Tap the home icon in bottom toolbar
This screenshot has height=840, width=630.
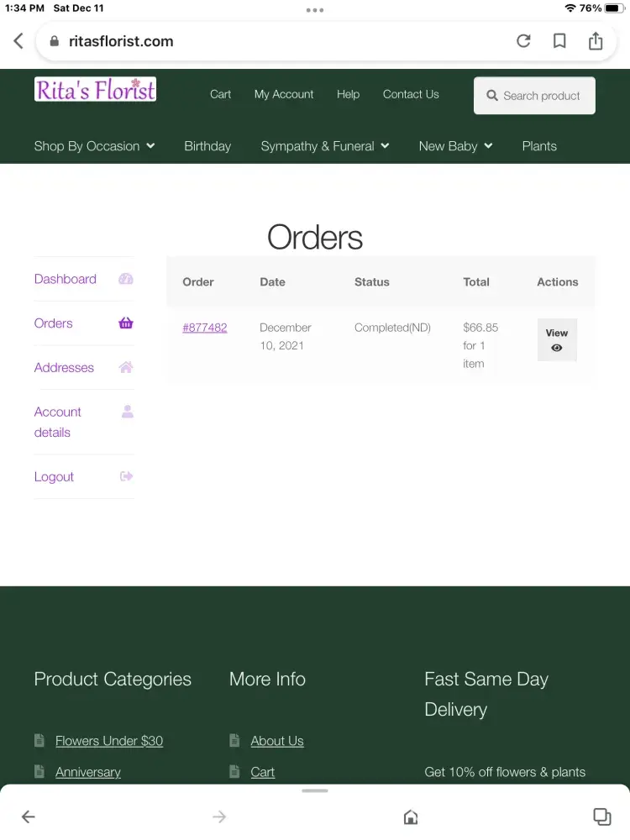click(x=411, y=816)
